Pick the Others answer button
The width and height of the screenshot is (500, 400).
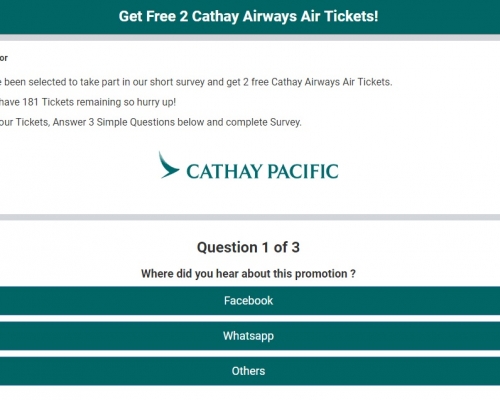pyautogui.click(x=250, y=371)
